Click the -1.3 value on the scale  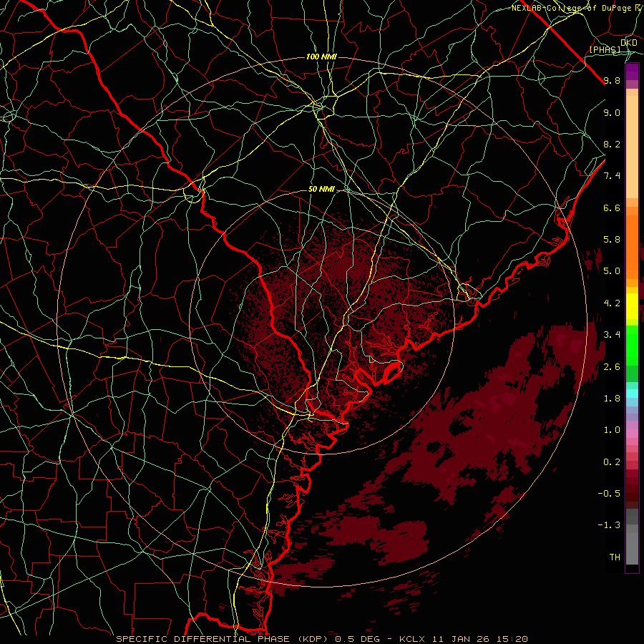coord(609,525)
